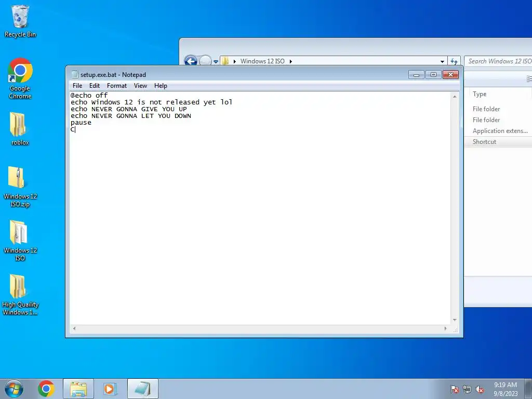Click the Windows 12 ISO breadcrumb in Explorer

(262, 61)
